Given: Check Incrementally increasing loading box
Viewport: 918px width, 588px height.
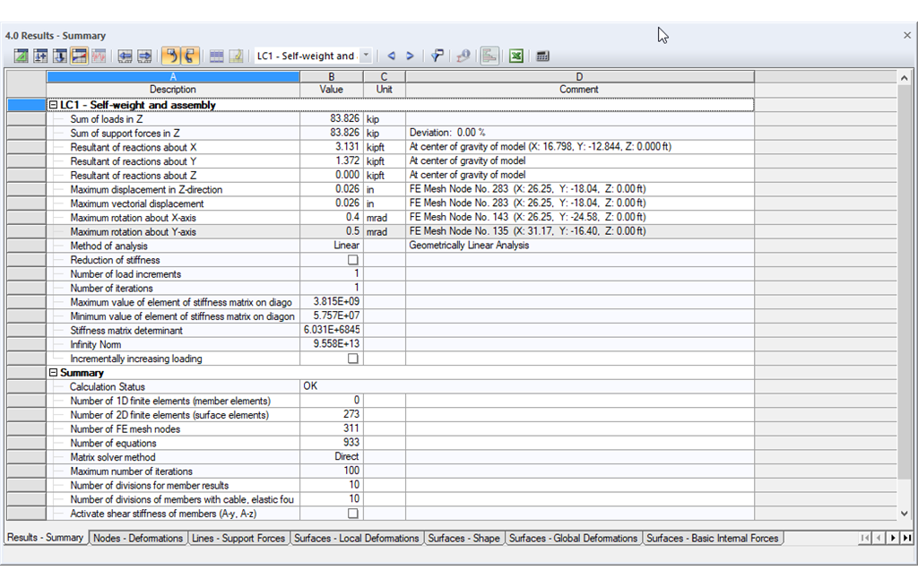Looking at the screenshot, I should click(x=352, y=359).
